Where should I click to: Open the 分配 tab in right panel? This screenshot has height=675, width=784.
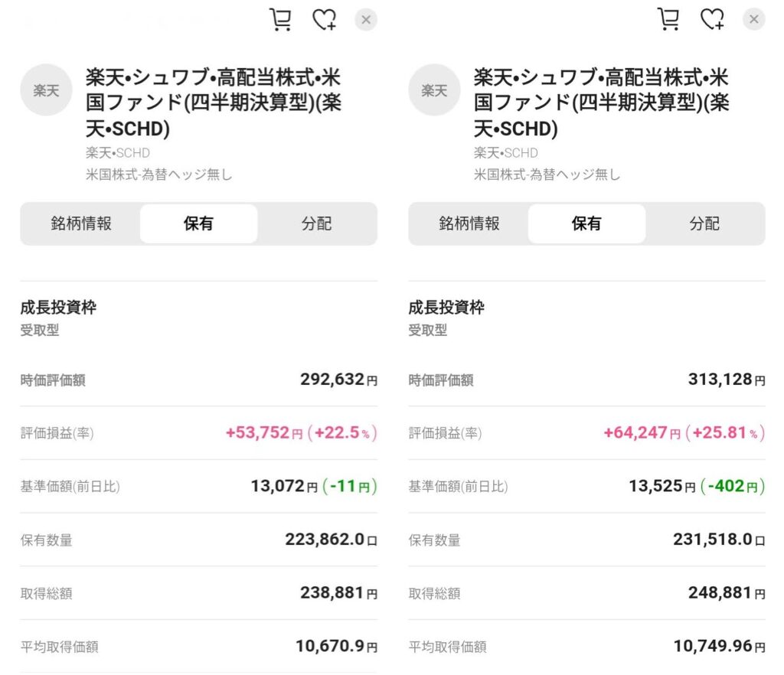tap(704, 223)
